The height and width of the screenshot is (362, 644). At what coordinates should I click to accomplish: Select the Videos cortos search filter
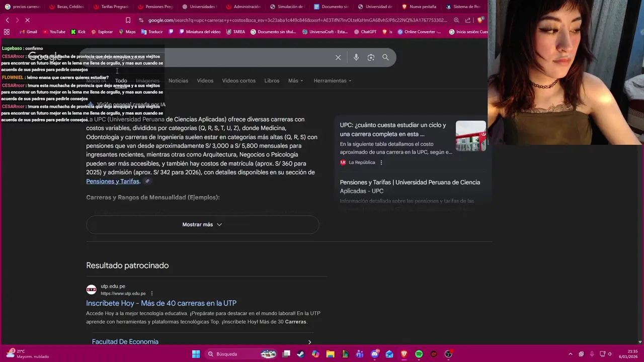pos(239,80)
